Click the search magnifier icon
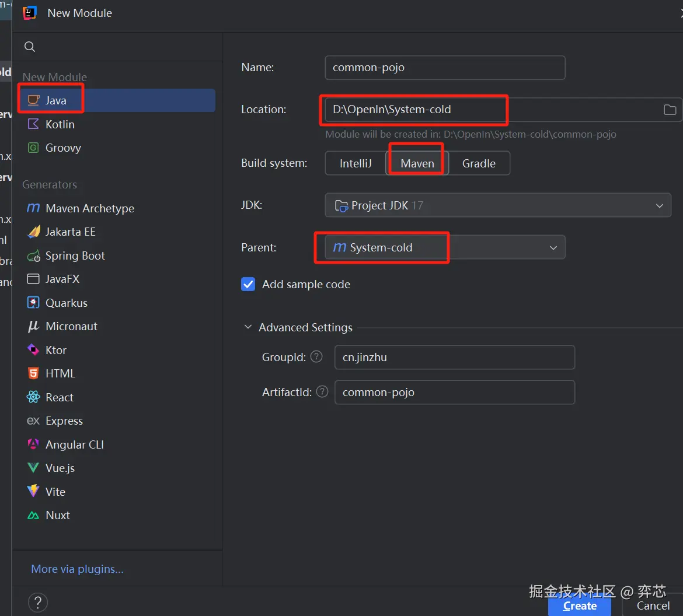The height and width of the screenshot is (616, 683). (30, 47)
